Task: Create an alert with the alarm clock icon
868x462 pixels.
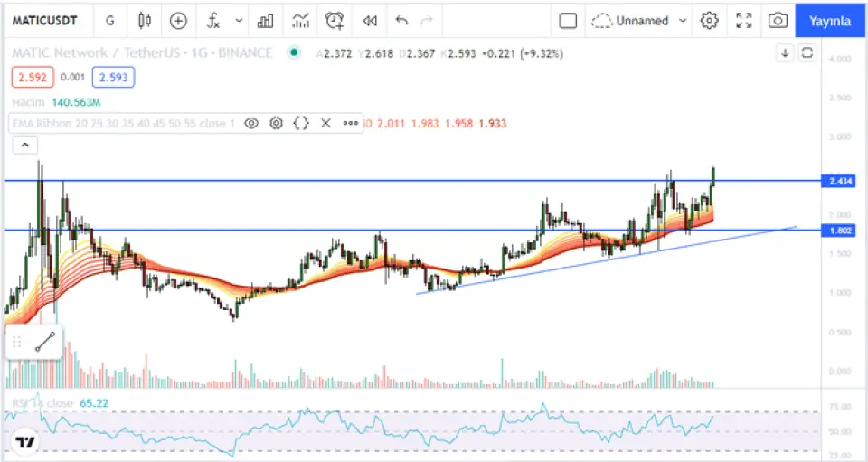Action: point(335,20)
